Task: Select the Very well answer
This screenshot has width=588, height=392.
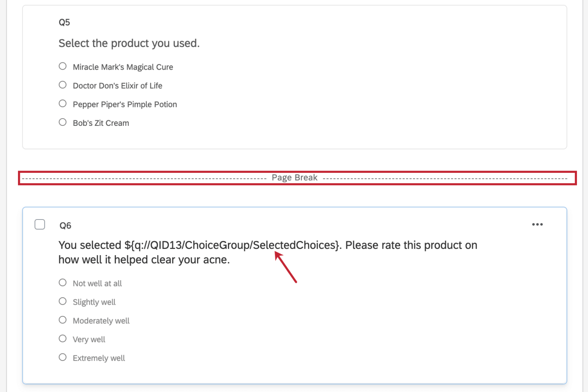Action: (62, 338)
